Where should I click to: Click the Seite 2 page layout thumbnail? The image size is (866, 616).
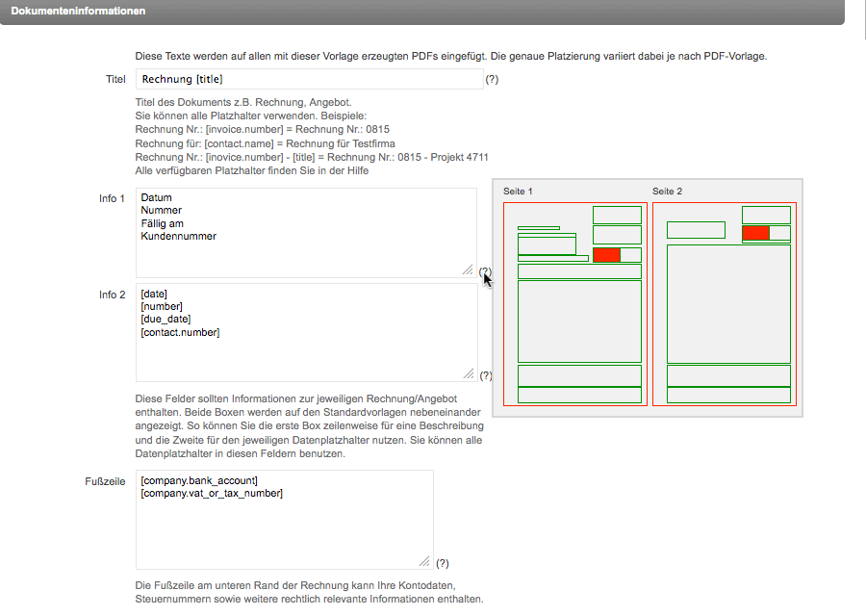coord(724,304)
